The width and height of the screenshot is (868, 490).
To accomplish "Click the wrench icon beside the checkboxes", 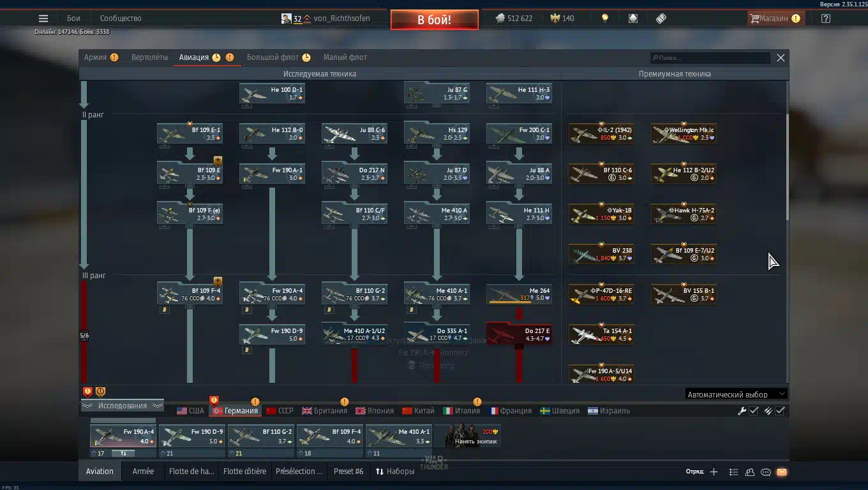I will coord(742,411).
